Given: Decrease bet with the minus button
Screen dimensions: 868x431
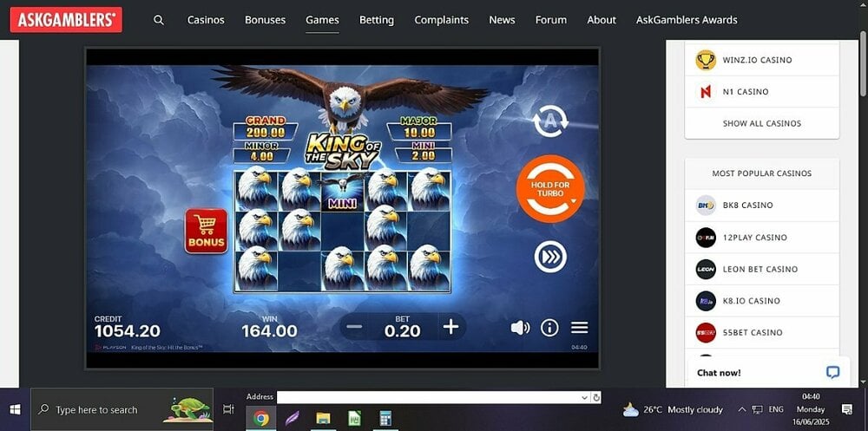Looking at the screenshot, I should 354,326.
